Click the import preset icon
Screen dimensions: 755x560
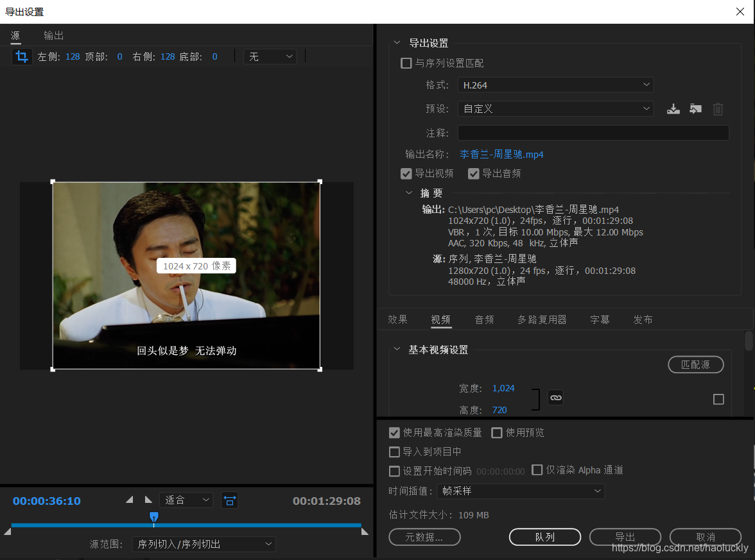[x=695, y=109]
